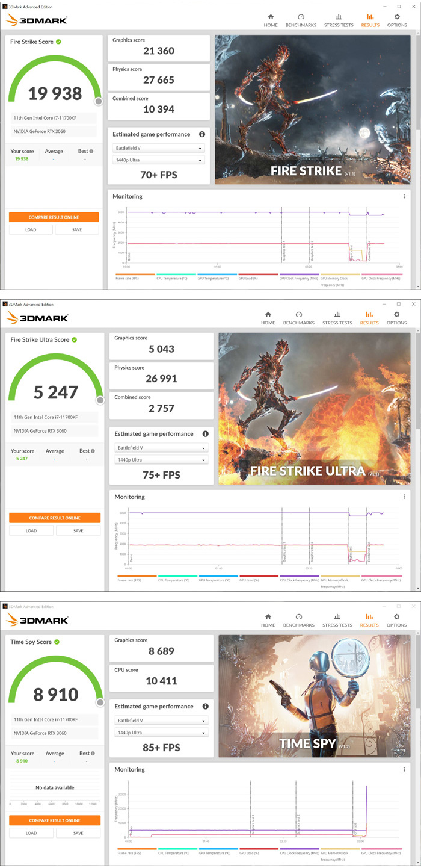The height and width of the screenshot is (868, 421).
Task: Open Monitoring three-dot menu in Time Spy window
Action: pos(404,770)
